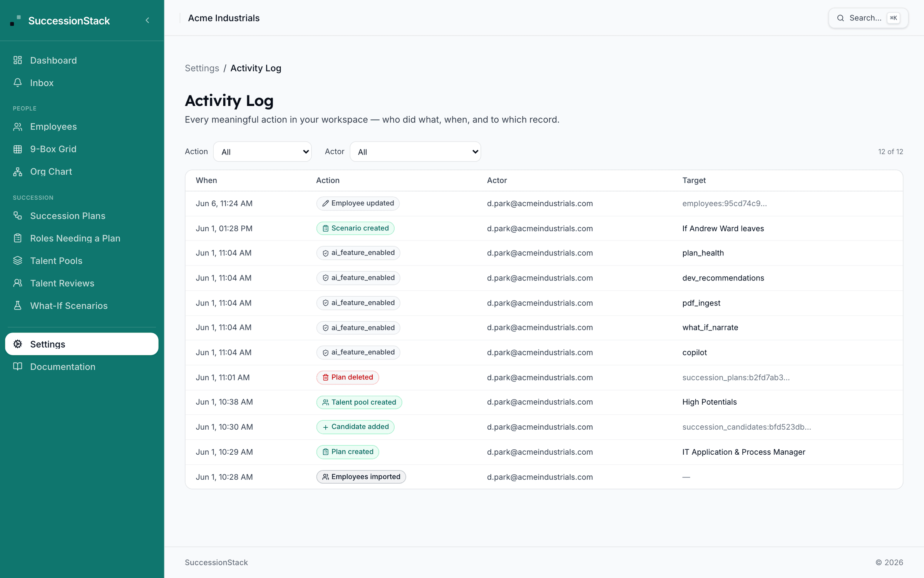
Task: Click the ⌘K shortcut badge
Action: click(893, 18)
